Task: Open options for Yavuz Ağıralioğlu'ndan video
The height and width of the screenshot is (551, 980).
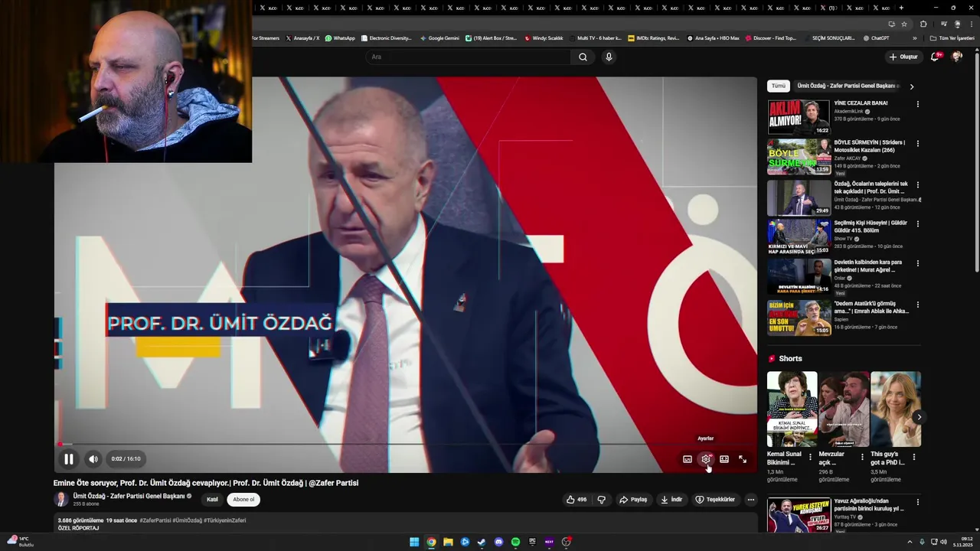Action: [918, 503]
